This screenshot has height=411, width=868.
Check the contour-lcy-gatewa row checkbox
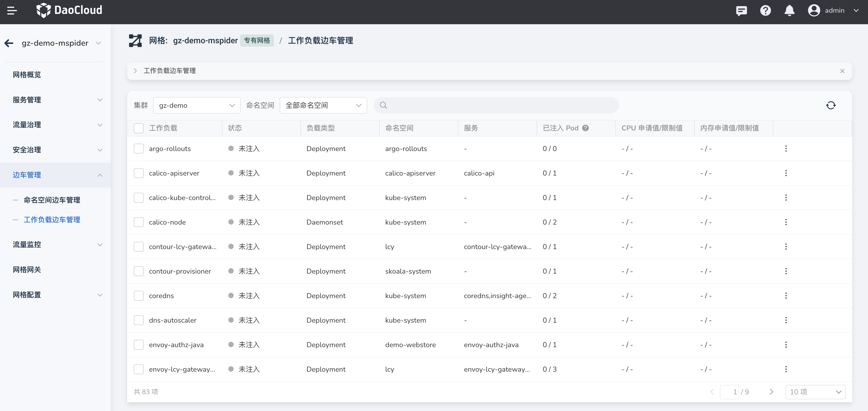click(138, 247)
